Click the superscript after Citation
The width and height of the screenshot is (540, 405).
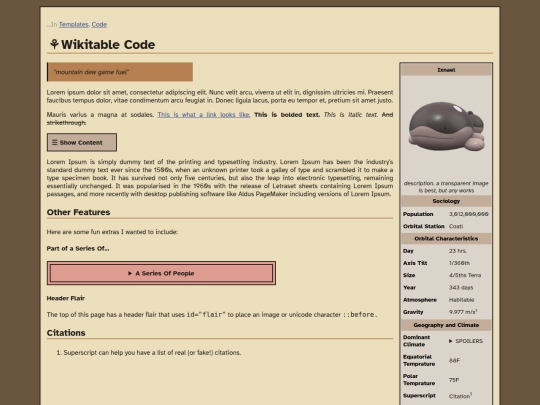[x=471, y=394]
